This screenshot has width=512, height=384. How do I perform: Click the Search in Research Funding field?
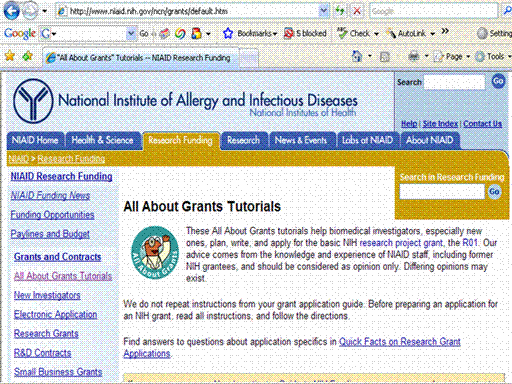click(442, 192)
